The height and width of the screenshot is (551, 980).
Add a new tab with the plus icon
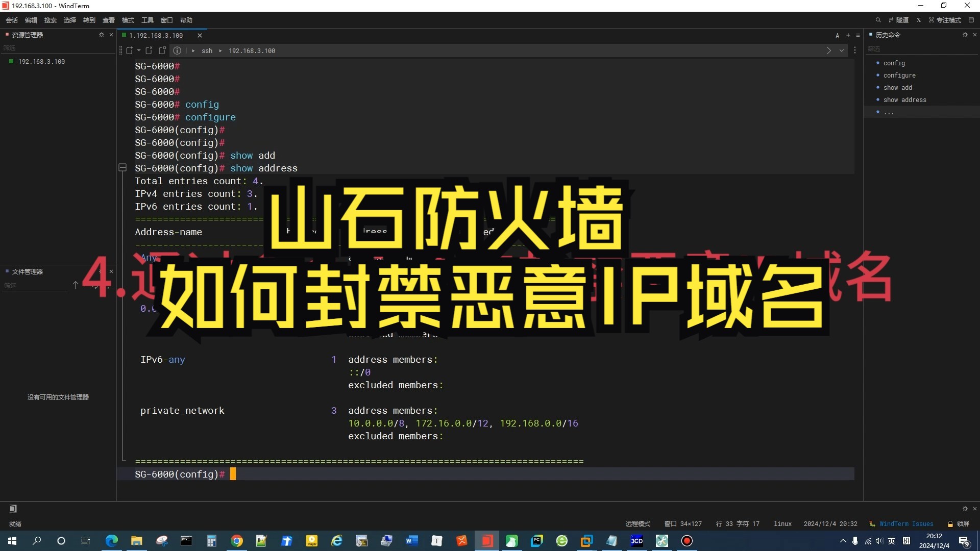tap(848, 35)
